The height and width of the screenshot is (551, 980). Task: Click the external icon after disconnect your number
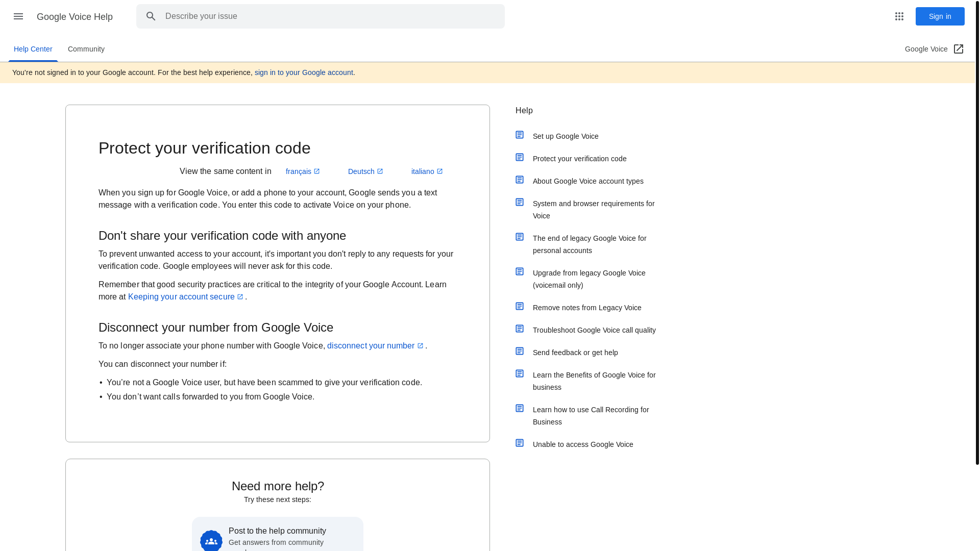[420, 345]
